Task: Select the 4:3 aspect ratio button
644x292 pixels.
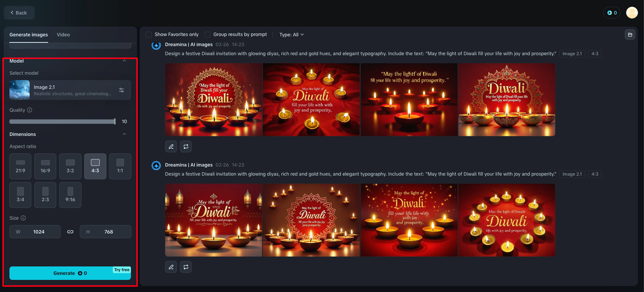Action: pyautogui.click(x=95, y=166)
